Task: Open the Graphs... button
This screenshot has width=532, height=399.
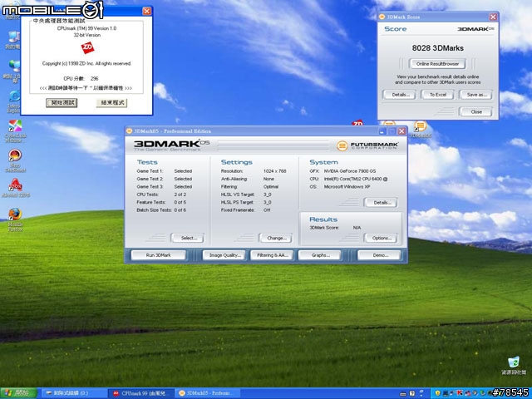Action: (320, 255)
